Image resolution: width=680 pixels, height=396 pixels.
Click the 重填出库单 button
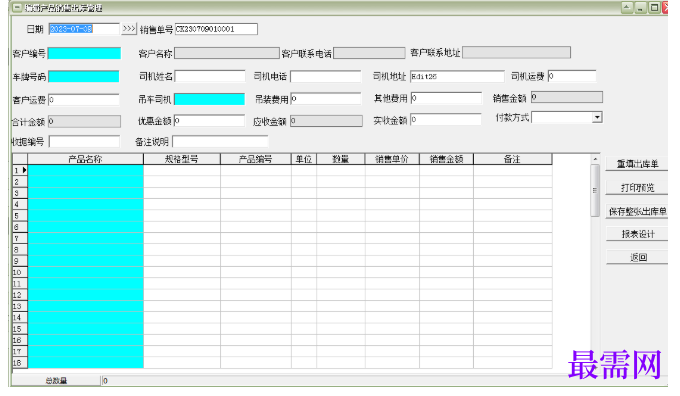637,164
